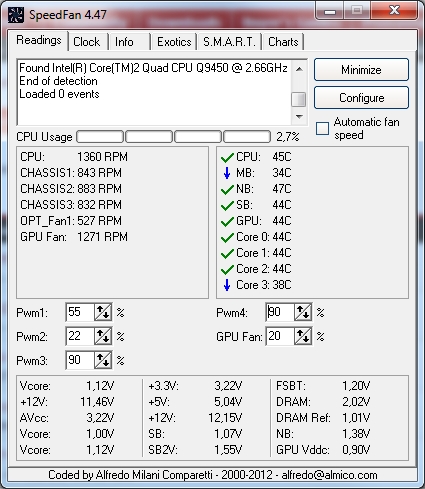This screenshot has height=489, width=425.
Task: Click inside the Pwm1 value field
Action: tap(80, 312)
